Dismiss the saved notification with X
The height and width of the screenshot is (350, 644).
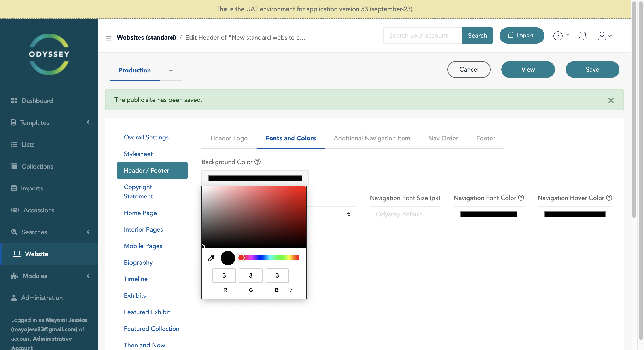(x=611, y=100)
